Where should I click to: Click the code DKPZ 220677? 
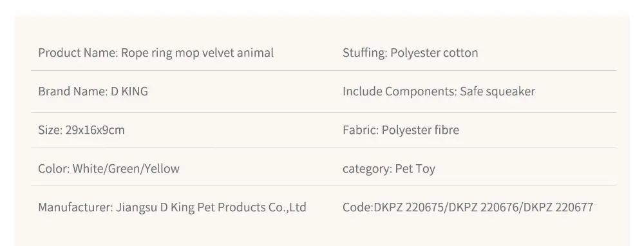point(558,207)
